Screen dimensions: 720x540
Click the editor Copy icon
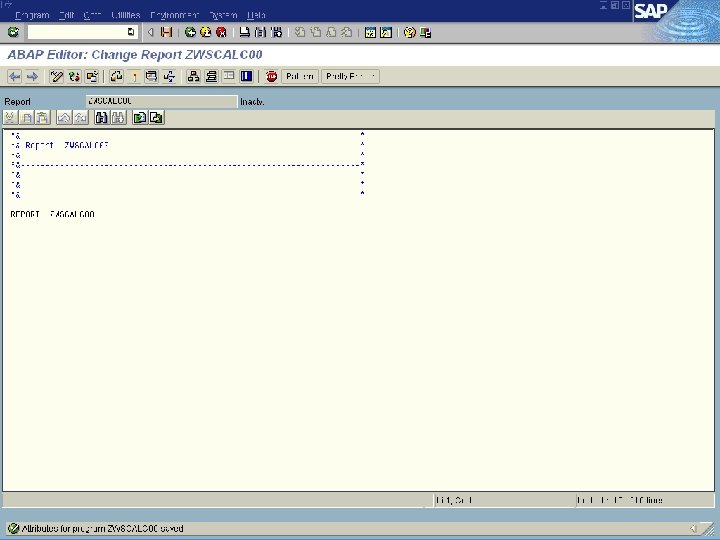(x=27, y=118)
